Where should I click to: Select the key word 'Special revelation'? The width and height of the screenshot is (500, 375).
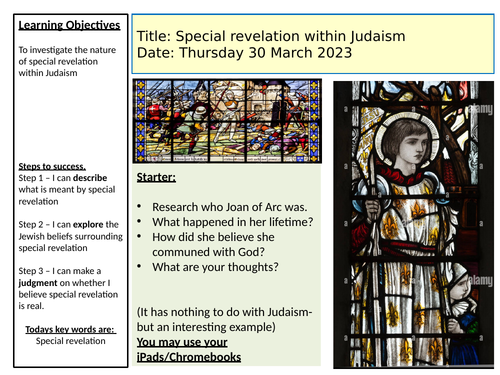(x=71, y=341)
